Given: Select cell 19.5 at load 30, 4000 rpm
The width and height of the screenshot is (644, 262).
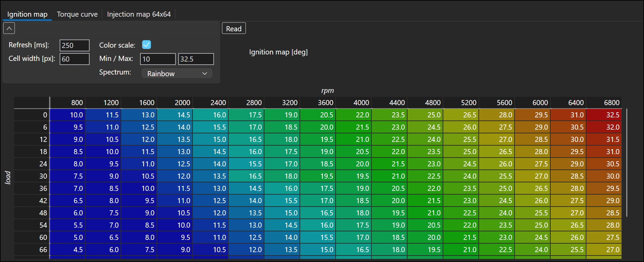Looking at the screenshot, I should [x=354, y=176].
